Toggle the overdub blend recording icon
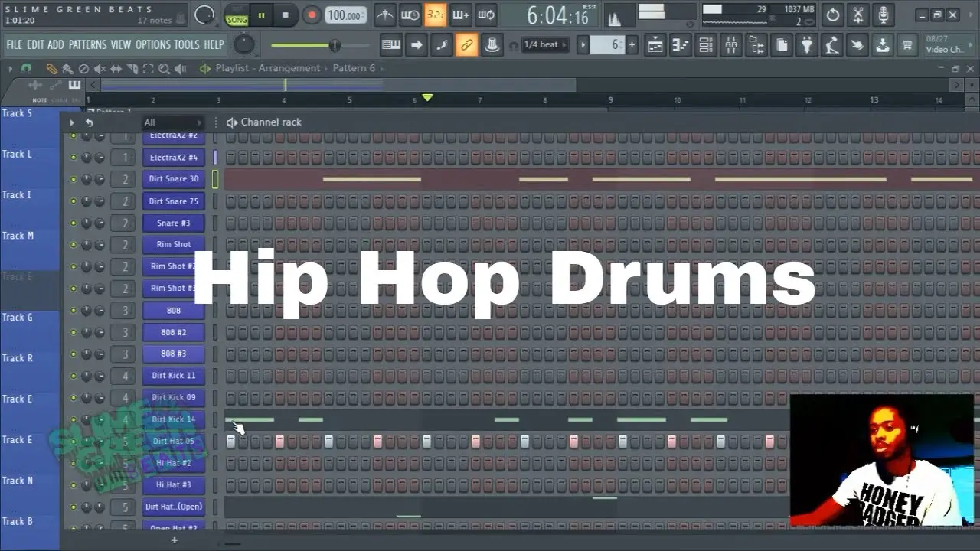 [x=460, y=15]
